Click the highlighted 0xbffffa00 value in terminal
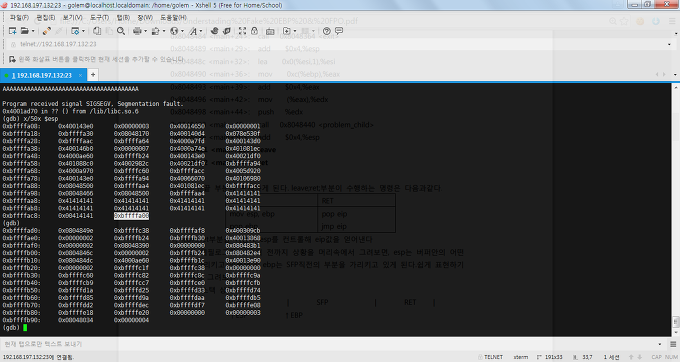The image size is (680, 362). 131,216
